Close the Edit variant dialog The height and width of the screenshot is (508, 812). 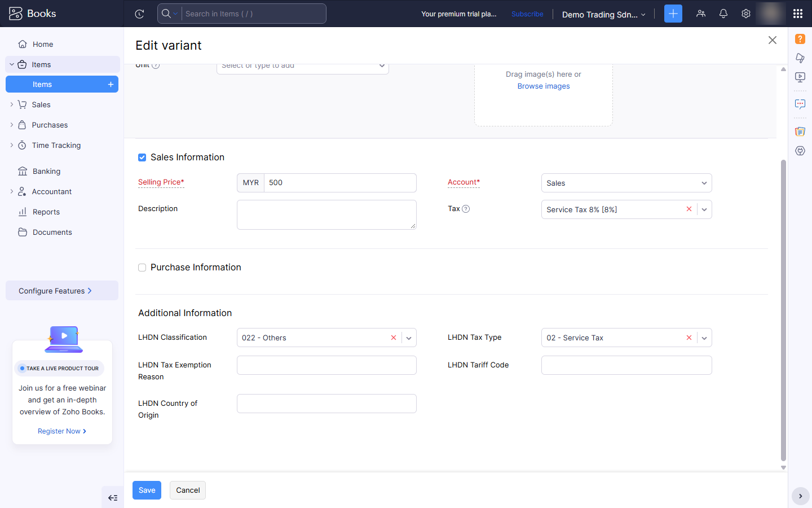(773, 40)
